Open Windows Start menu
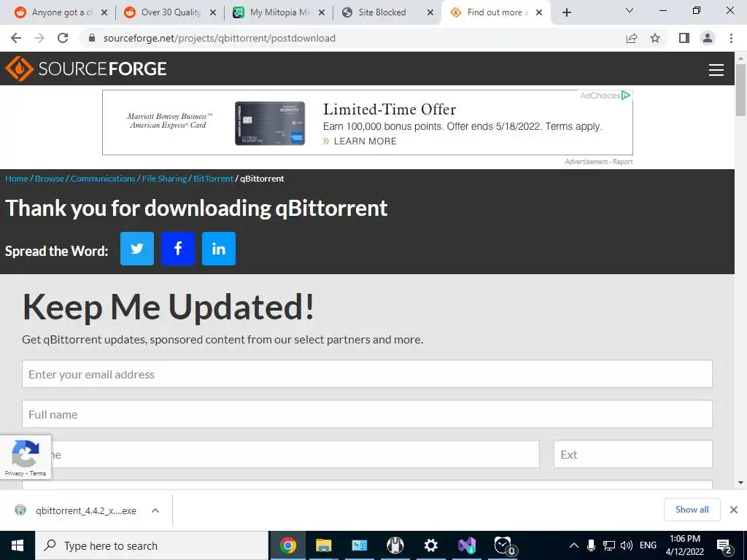Screen dimensions: 747x560 tap(18, 545)
